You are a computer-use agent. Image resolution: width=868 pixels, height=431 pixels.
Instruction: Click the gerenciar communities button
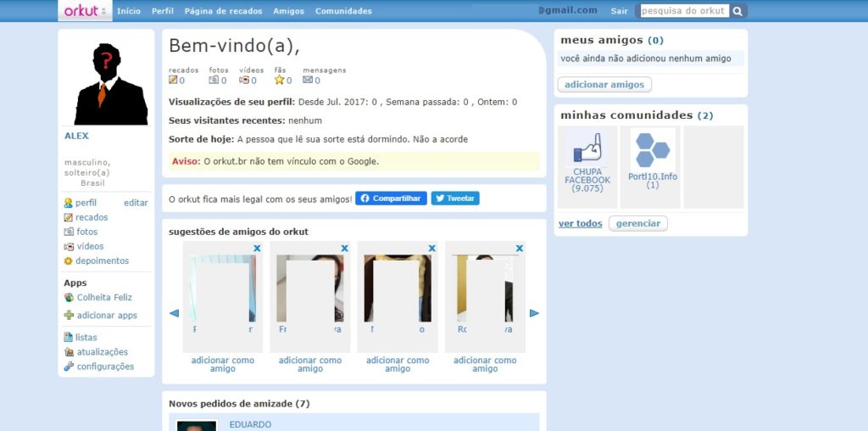click(x=637, y=224)
